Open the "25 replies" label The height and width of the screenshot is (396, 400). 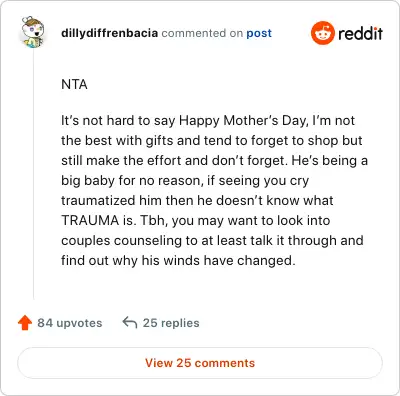[171, 323]
